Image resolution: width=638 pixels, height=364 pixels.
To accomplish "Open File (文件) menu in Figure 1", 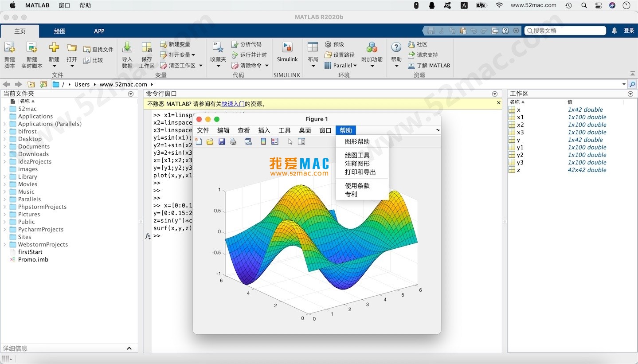I will coord(203,130).
